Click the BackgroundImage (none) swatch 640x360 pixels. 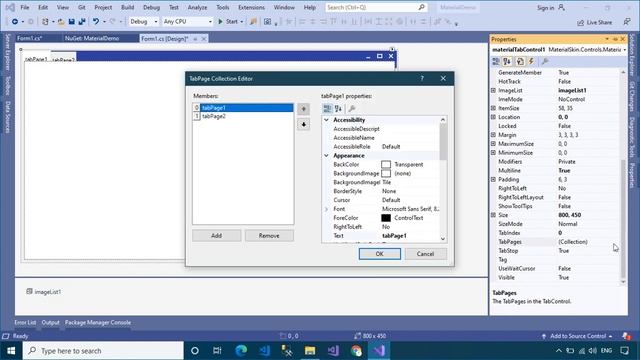pos(386,173)
